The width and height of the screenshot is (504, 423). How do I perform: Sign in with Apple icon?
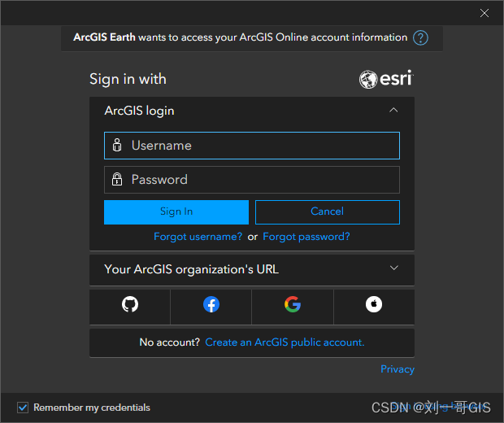point(374,304)
